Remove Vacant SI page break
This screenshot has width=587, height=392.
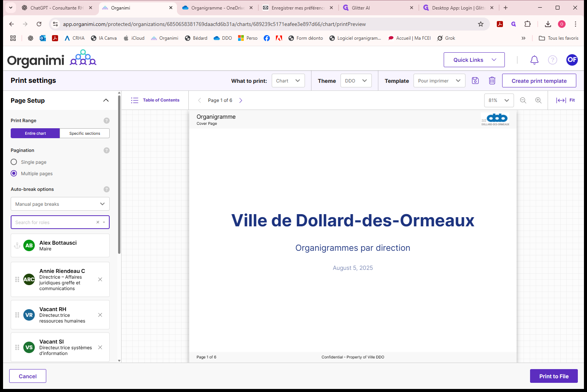point(100,347)
